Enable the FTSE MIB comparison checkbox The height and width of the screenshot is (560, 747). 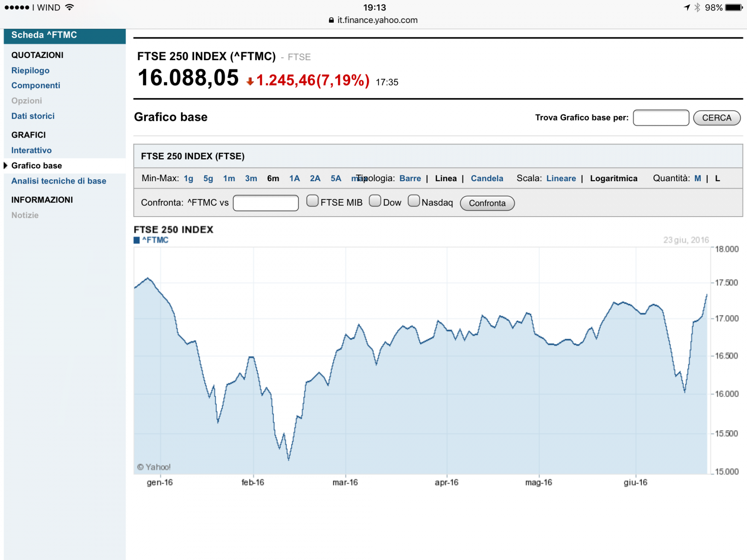pyautogui.click(x=312, y=201)
